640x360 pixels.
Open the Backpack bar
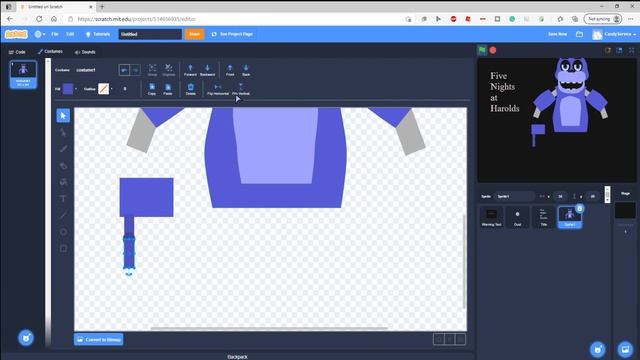click(237, 356)
